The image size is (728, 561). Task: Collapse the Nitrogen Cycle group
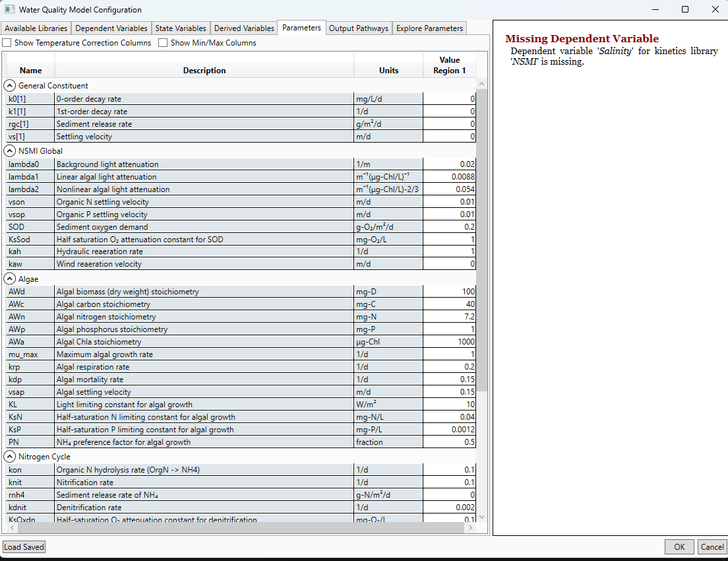10,457
